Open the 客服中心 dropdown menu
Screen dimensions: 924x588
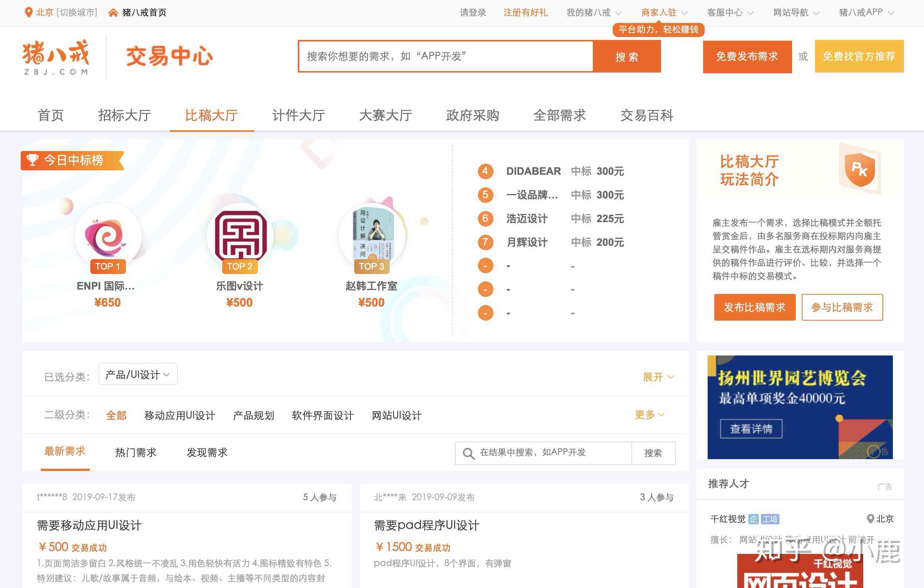pyautogui.click(x=730, y=13)
